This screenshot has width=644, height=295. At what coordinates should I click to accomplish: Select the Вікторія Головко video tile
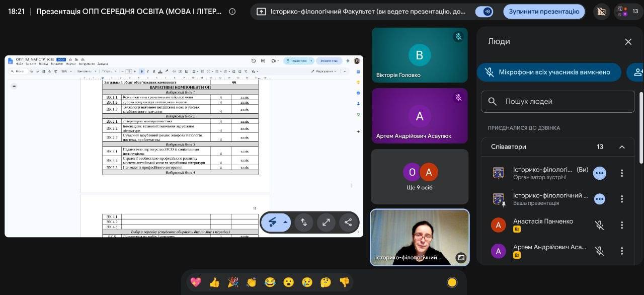(x=420, y=55)
